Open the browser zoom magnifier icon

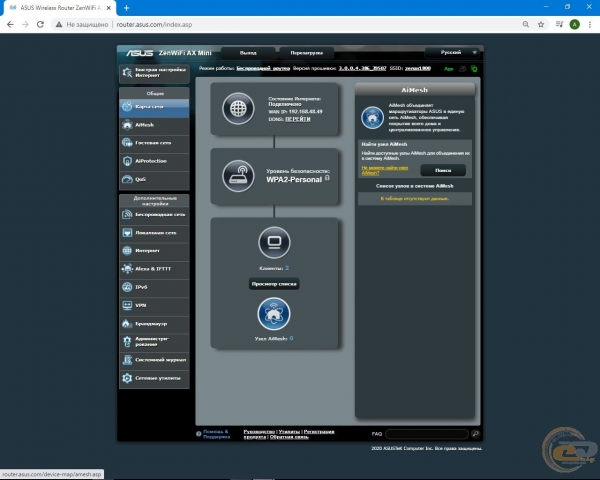[x=526, y=24]
